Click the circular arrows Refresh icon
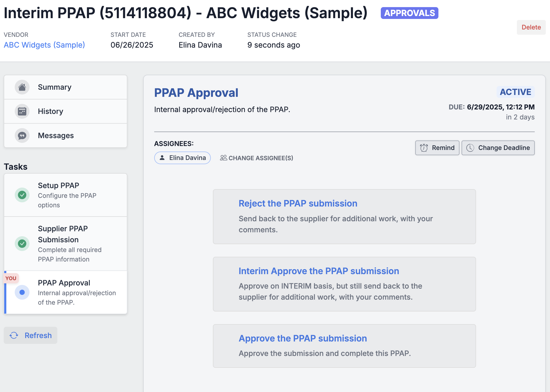The height and width of the screenshot is (392, 550). point(14,335)
